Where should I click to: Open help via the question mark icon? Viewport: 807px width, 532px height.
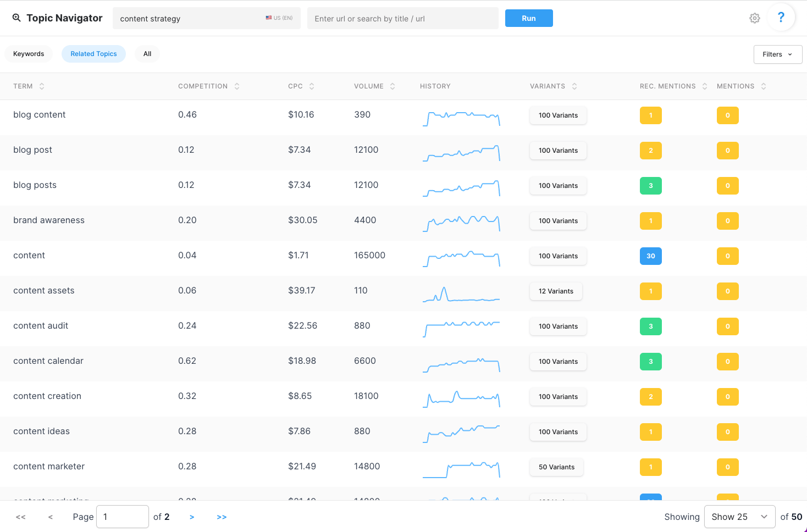[781, 17]
